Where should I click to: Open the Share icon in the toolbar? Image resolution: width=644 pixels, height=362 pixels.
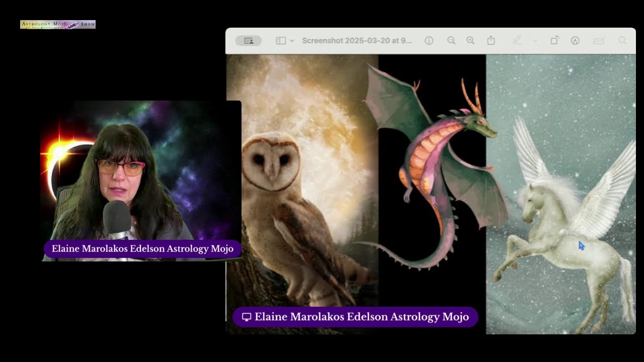pyautogui.click(x=491, y=40)
